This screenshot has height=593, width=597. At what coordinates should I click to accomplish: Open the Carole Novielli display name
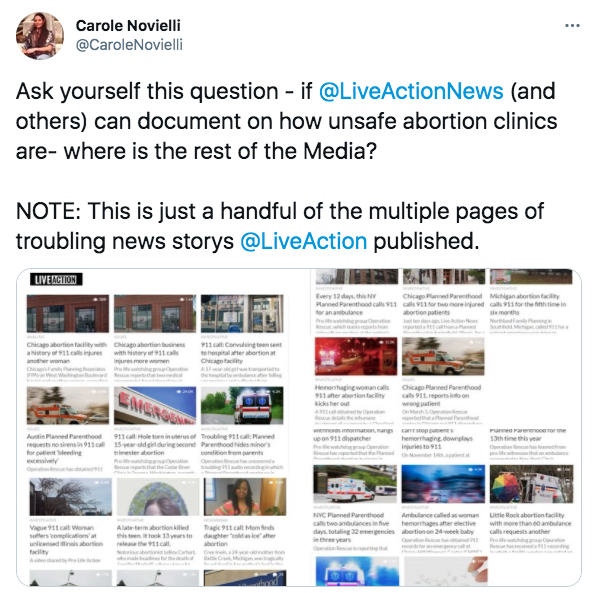(x=128, y=26)
